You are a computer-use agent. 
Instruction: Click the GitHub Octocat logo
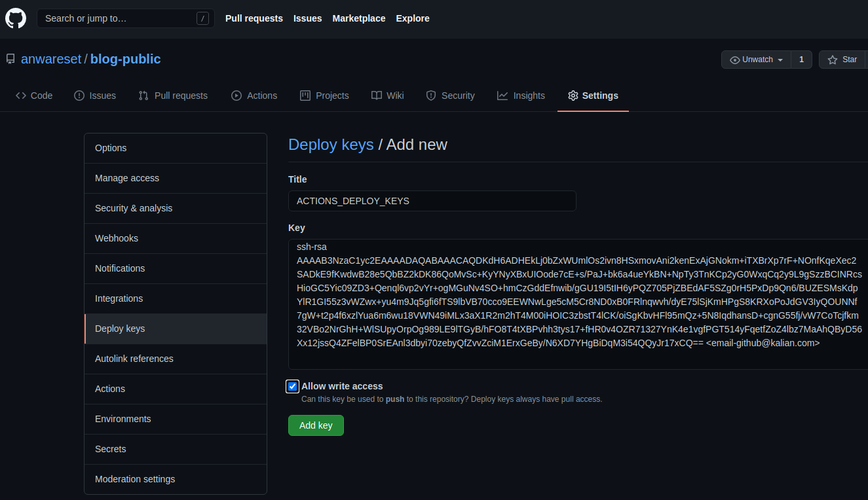coord(16,18)
